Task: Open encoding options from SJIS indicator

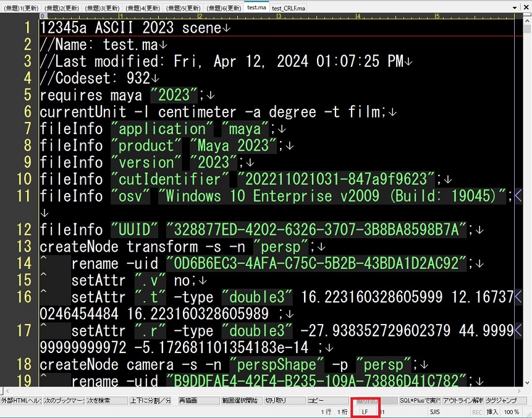Action: [434, 411]
